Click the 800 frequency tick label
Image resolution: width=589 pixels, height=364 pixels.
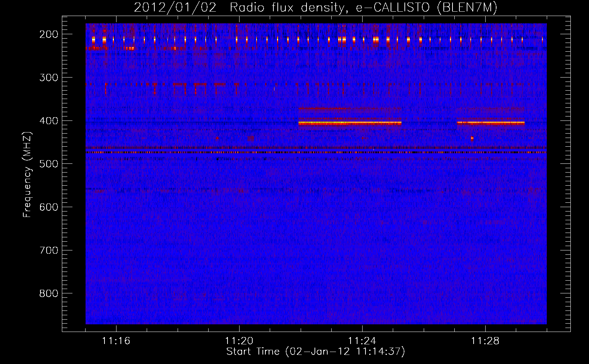49,293
